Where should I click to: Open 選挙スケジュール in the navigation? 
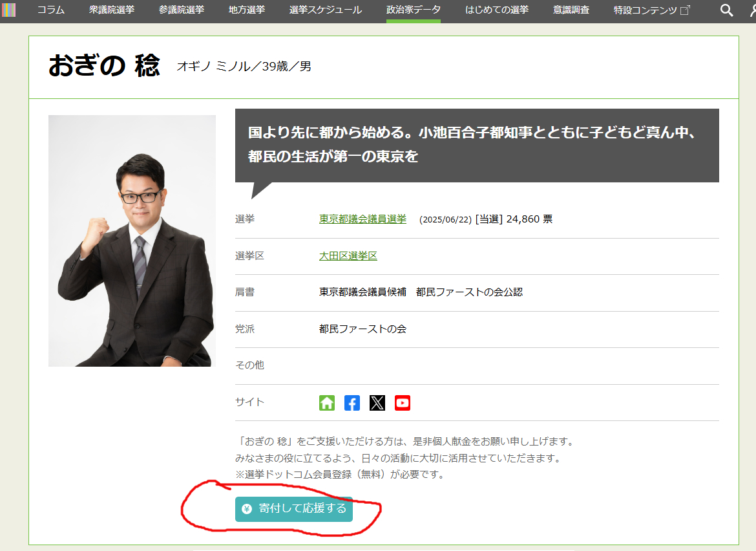coord(325,10)
